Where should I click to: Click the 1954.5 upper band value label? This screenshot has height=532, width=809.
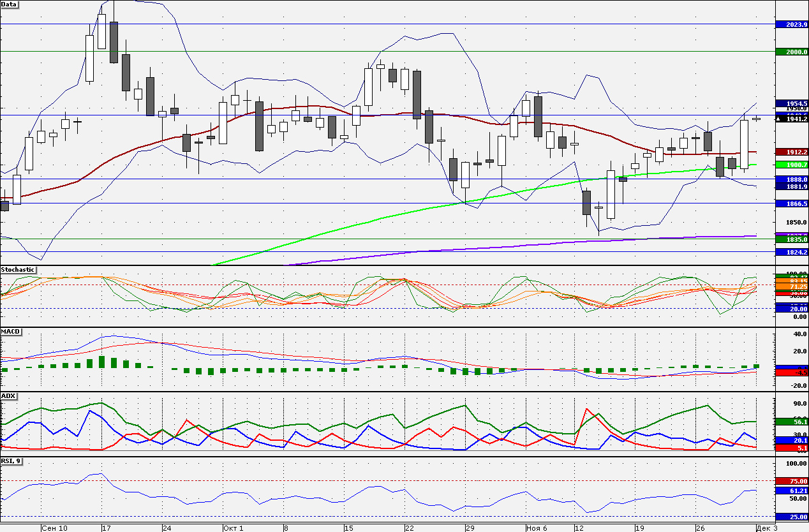tap(792, 103)
